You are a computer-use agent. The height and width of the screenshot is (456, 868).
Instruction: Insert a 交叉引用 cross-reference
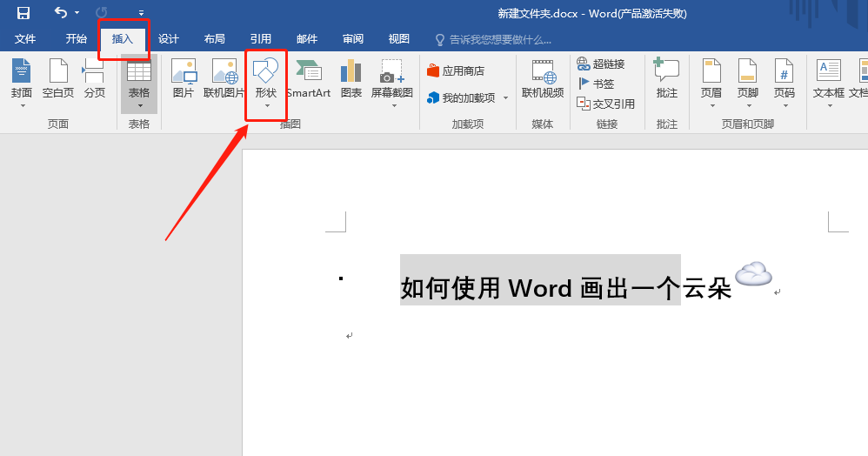pyautogui.click(x=605, y=104)
